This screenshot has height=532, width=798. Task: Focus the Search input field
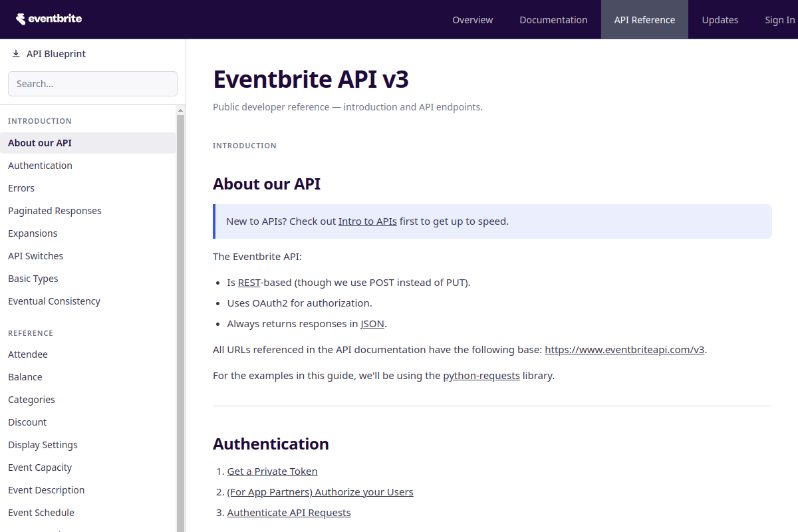(92, 84)
